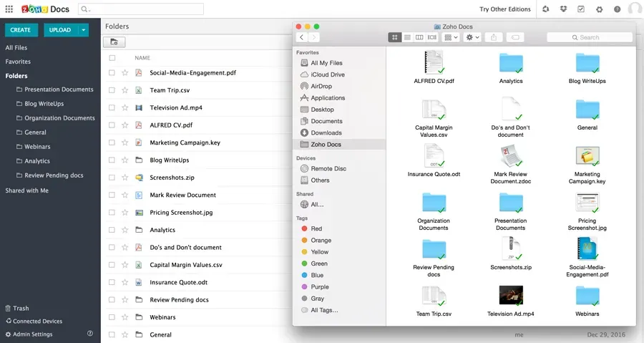
Task: Click the new folder icon button
Action: [114, 42]
